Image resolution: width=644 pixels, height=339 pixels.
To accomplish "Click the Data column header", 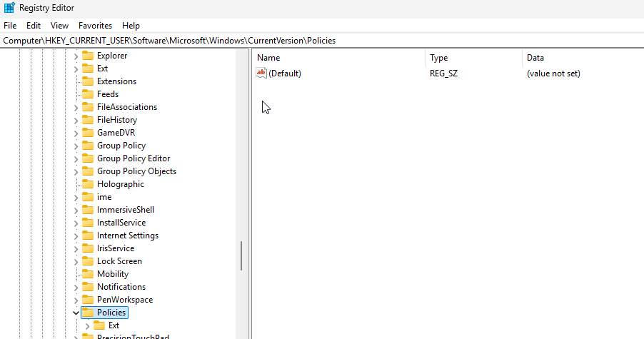I will 535,57.
